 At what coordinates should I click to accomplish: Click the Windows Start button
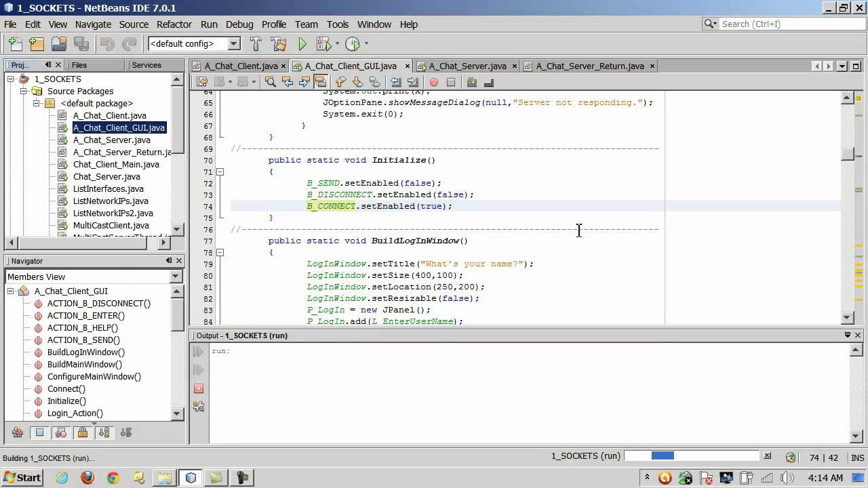point(22,478)
